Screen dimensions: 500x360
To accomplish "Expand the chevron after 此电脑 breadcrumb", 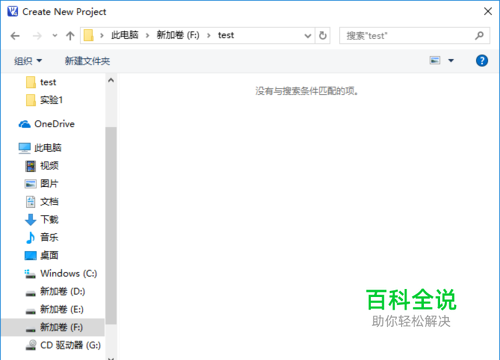I will click(147, 35).
